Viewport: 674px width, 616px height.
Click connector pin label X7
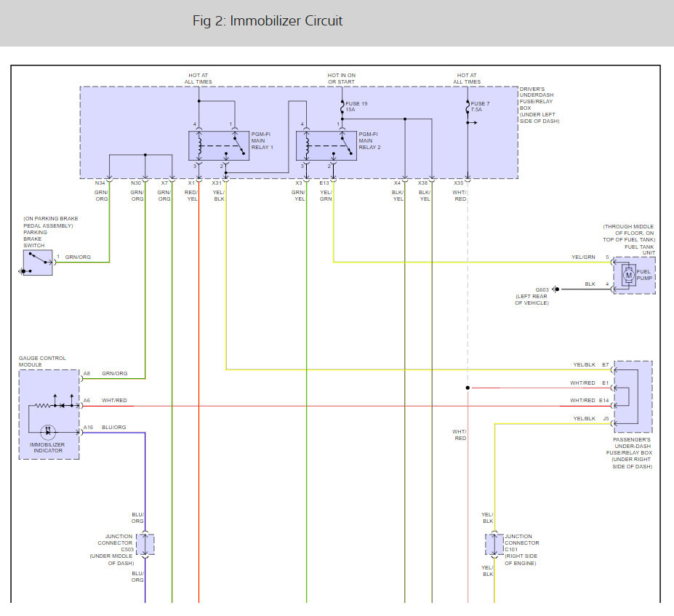pyautogui.click(x=164, y=183)
